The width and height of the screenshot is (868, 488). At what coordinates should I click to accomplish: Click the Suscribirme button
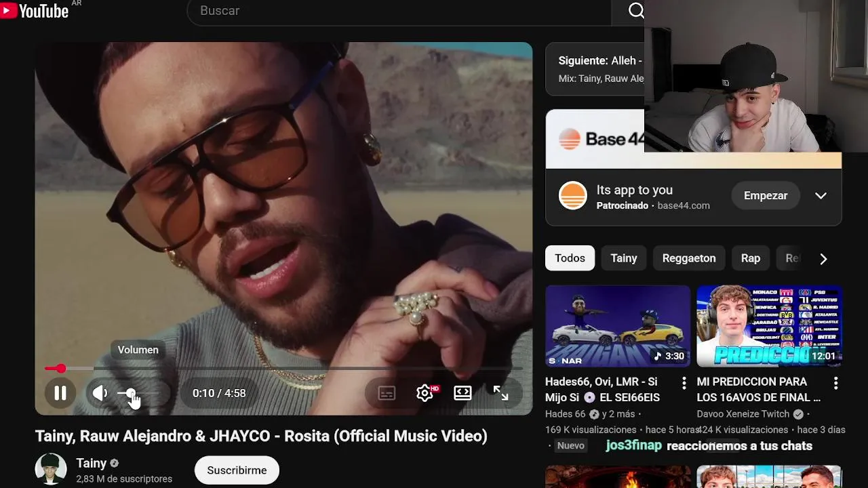click(x=237, y=470)
